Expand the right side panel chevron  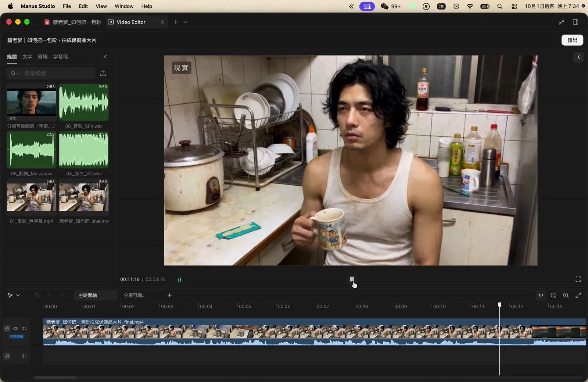pyautogui.click(x=578, y=57)
